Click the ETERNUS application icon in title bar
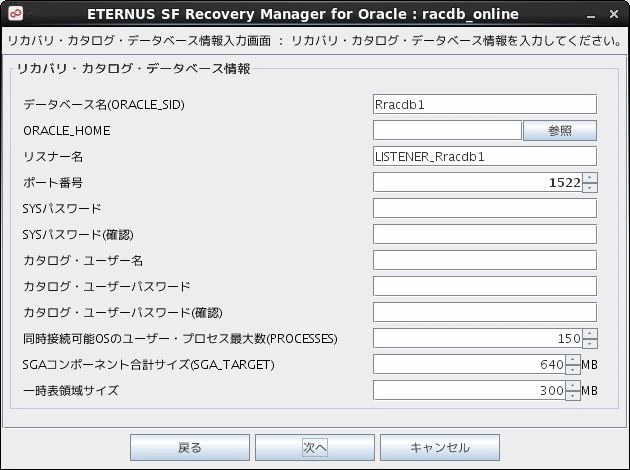 (16, 14)
